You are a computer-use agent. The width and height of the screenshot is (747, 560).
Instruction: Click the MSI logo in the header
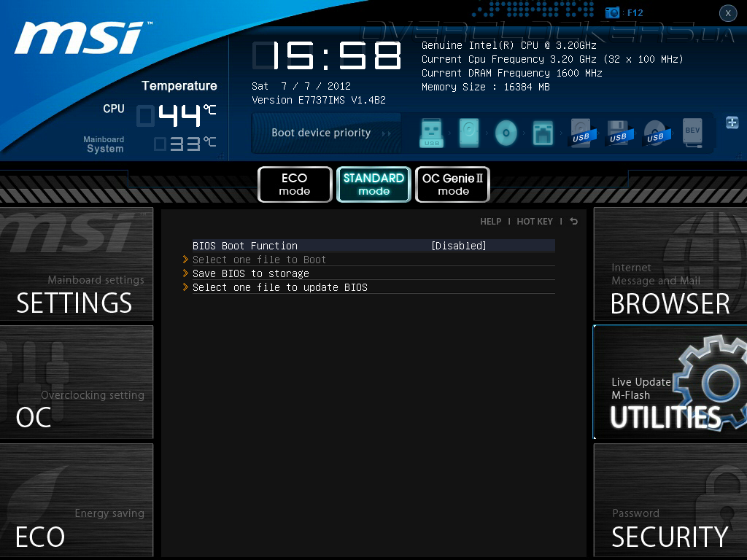[82, 37]
